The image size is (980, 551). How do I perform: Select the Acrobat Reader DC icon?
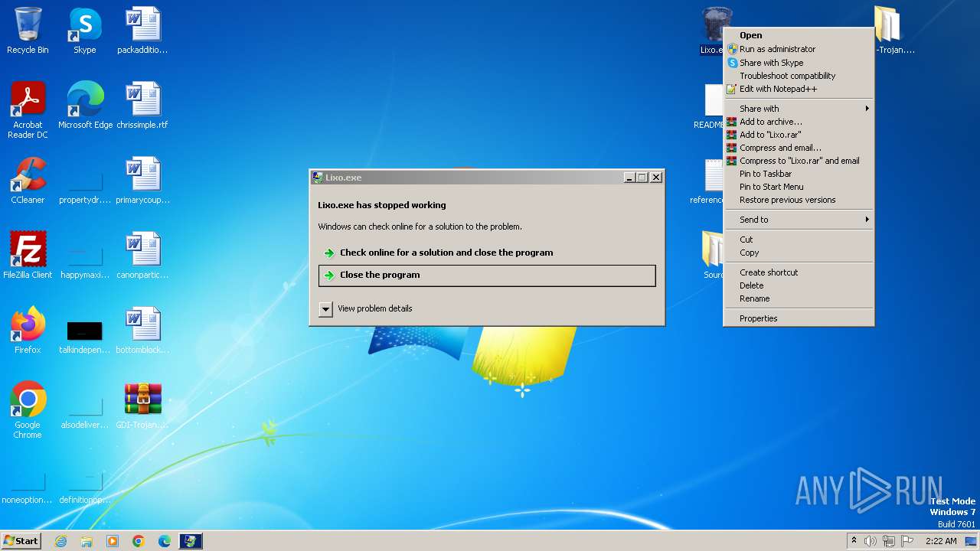tap(28, 109)
